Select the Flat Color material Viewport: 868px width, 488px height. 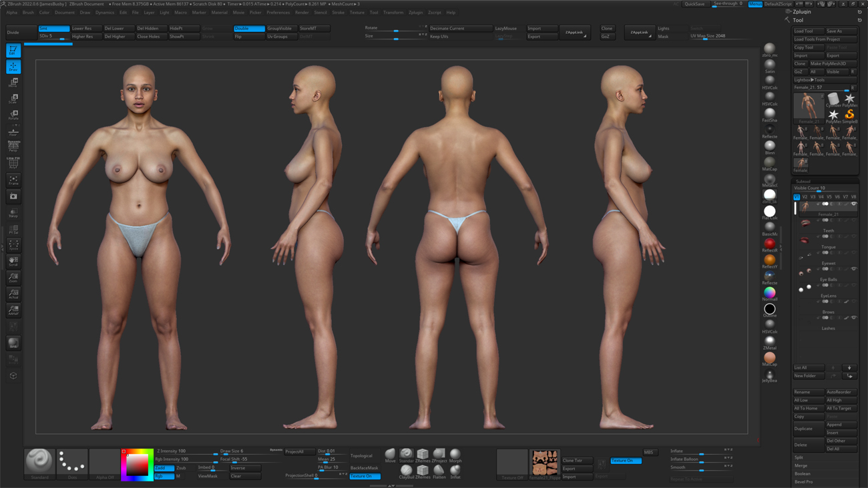click(x=770, y=212)
